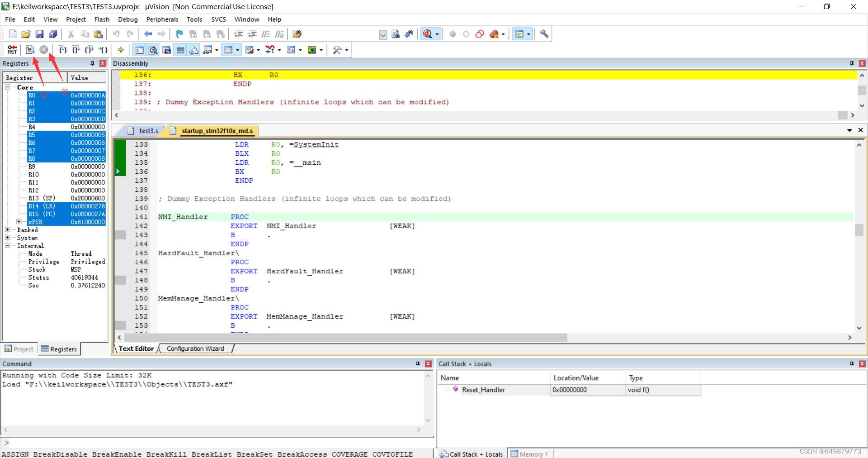Click the Step Out icon
This screenshot has width=868, height=458.
click(90, 50)
